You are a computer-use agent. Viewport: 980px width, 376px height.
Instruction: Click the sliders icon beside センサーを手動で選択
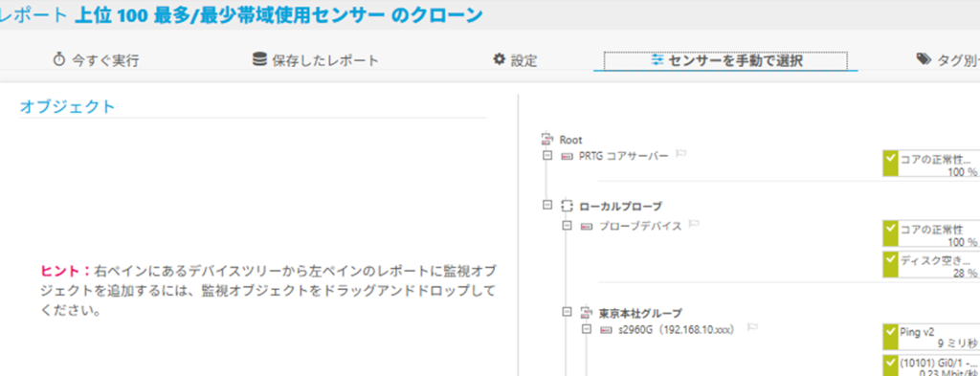[657, 60]
